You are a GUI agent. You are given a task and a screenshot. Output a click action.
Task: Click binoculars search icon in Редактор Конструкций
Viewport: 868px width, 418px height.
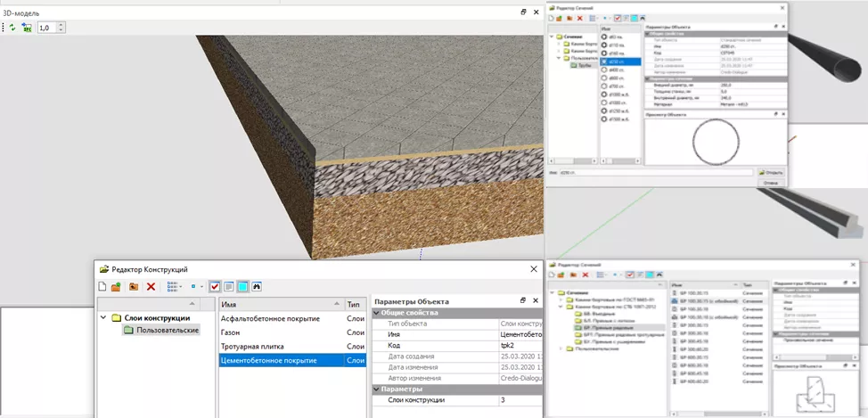(x=258, y=287)
